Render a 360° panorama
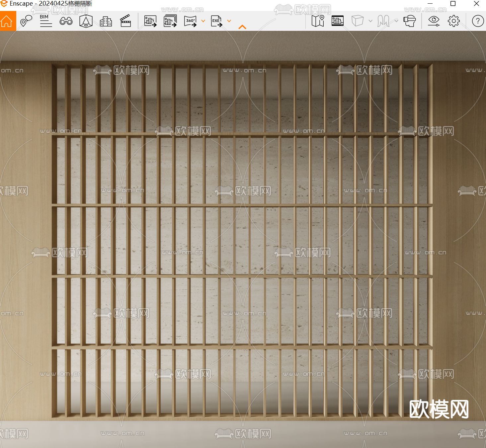Screen dimensions: 486x448 tap(191, 21)
